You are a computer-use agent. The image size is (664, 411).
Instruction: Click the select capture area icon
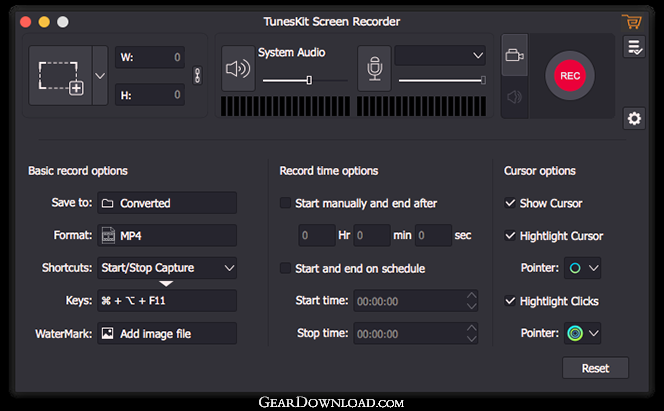tap(61, 76)
